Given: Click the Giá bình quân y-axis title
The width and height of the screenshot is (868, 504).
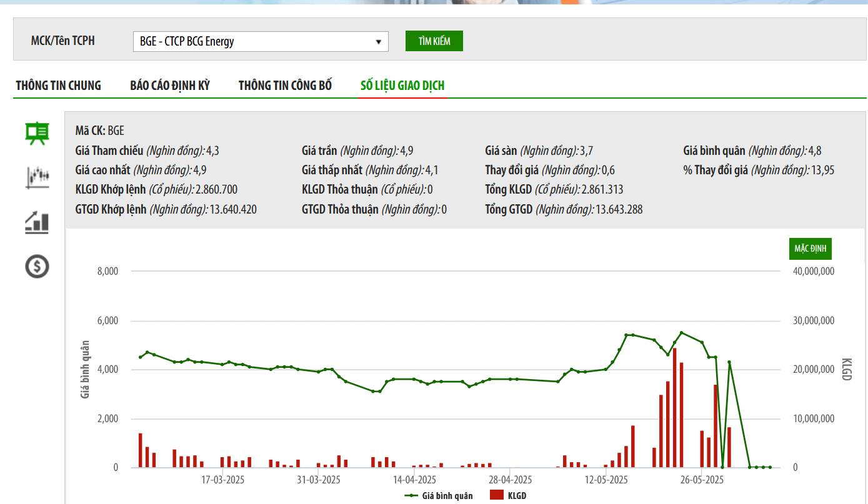Looking at the screenshot, I should 86,369.
